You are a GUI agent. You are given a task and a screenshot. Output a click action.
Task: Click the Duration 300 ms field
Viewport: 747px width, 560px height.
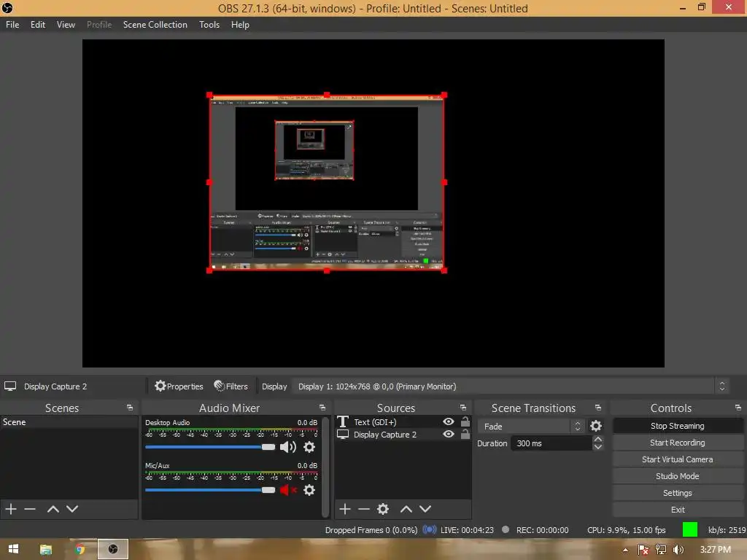[551, 443]
